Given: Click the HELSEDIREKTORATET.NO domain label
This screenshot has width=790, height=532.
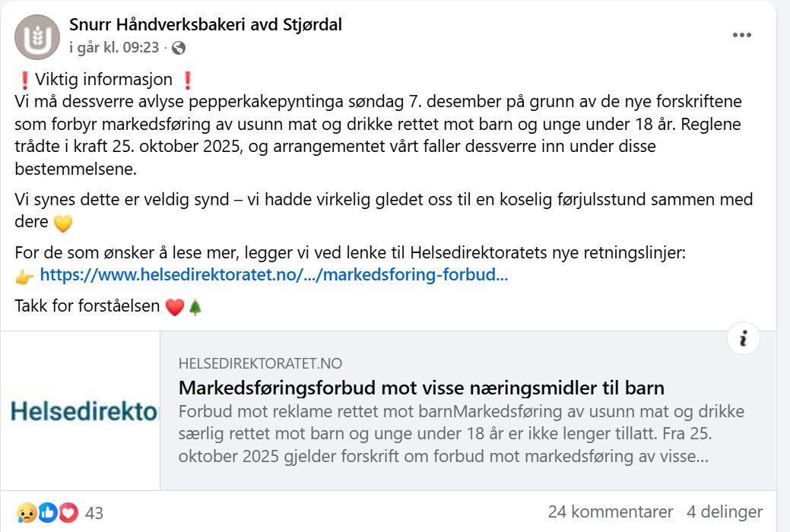Looking at the screenshot, I should click(x=260, y=364).
